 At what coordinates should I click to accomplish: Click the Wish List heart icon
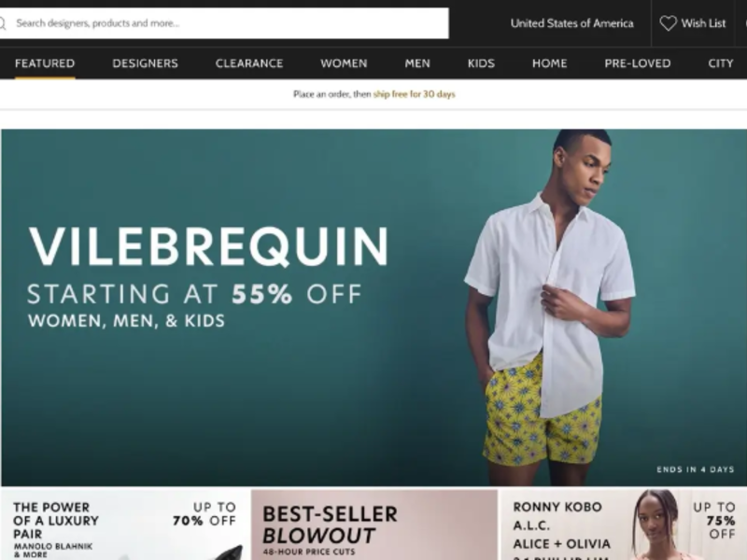coord(668,23)
